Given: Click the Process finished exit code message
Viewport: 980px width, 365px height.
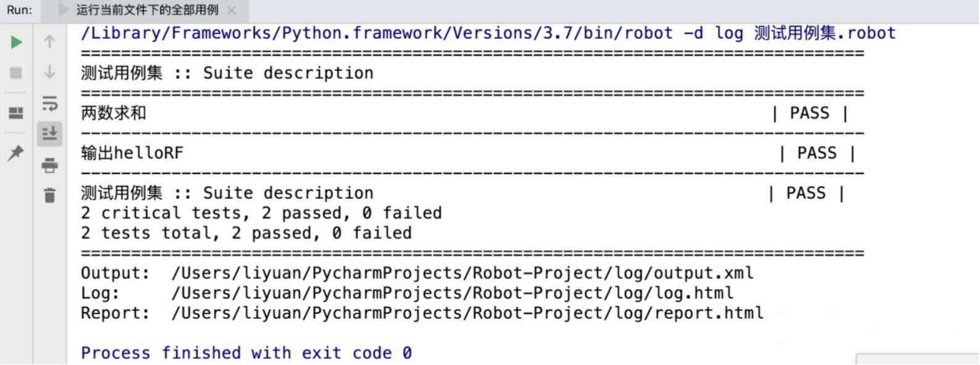Looking at the screenshot, I should tap(247, 352).
